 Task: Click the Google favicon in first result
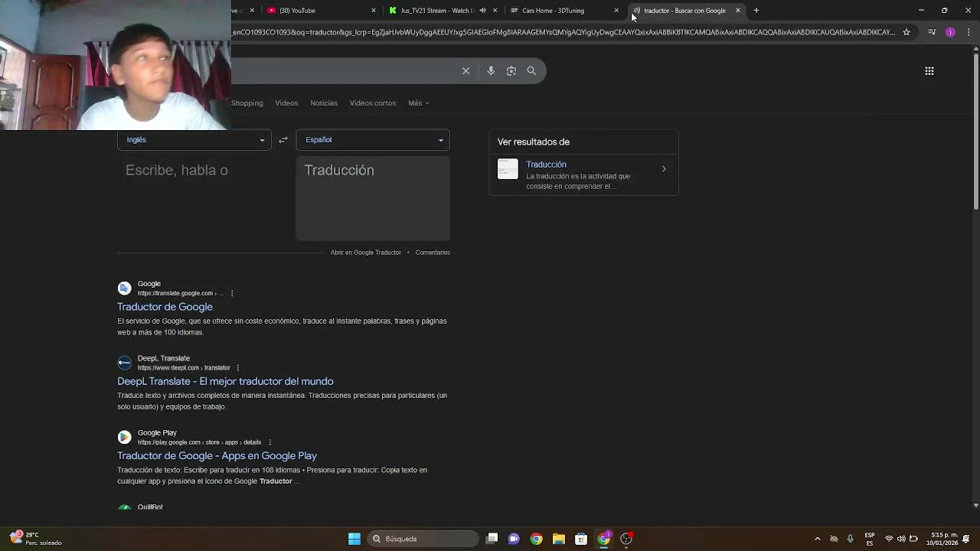[x=124, y=289]
